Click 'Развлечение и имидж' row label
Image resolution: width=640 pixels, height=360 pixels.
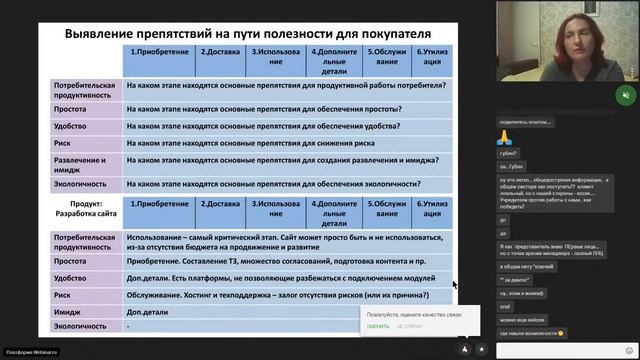(x=86, y=165)
